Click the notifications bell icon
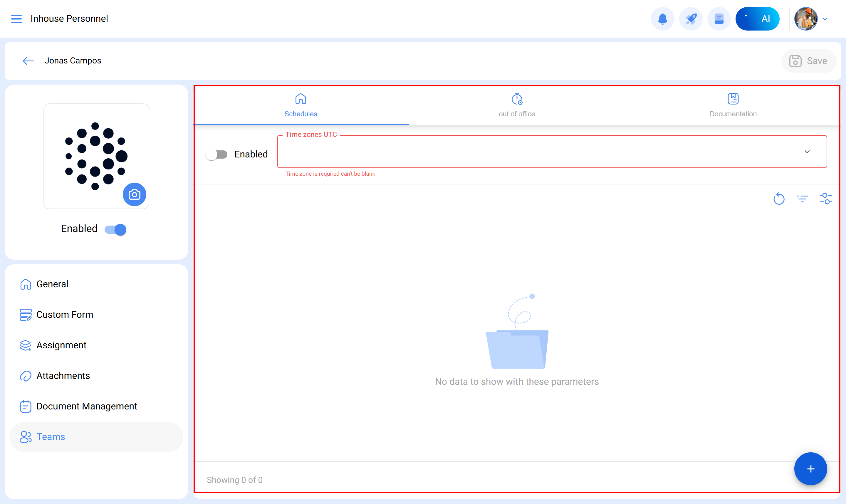846x504 pixels. click(x=662, y=19)
